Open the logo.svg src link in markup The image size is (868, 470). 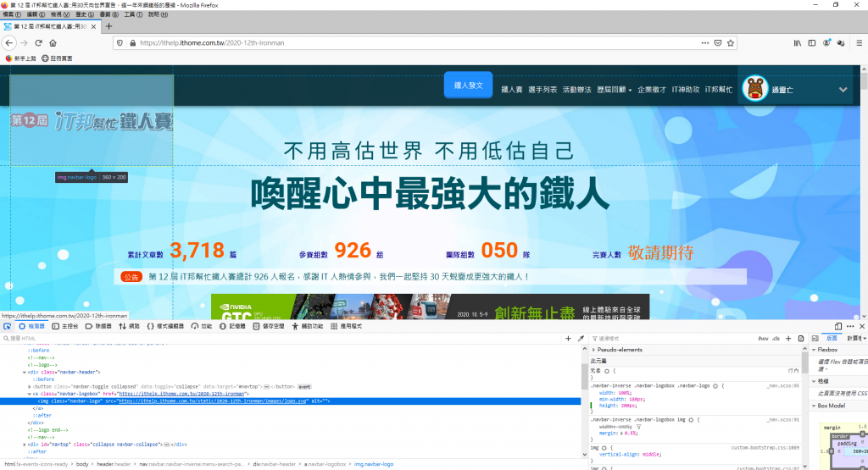pos(213,401)
